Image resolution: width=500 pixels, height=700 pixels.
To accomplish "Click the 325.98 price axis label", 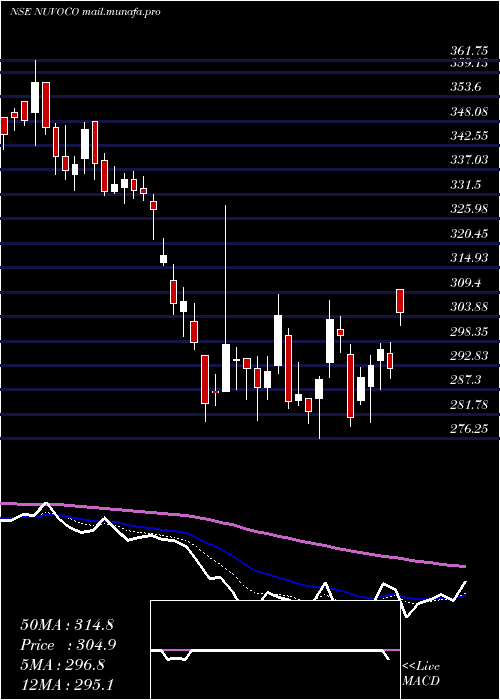I will pos(468,209).
